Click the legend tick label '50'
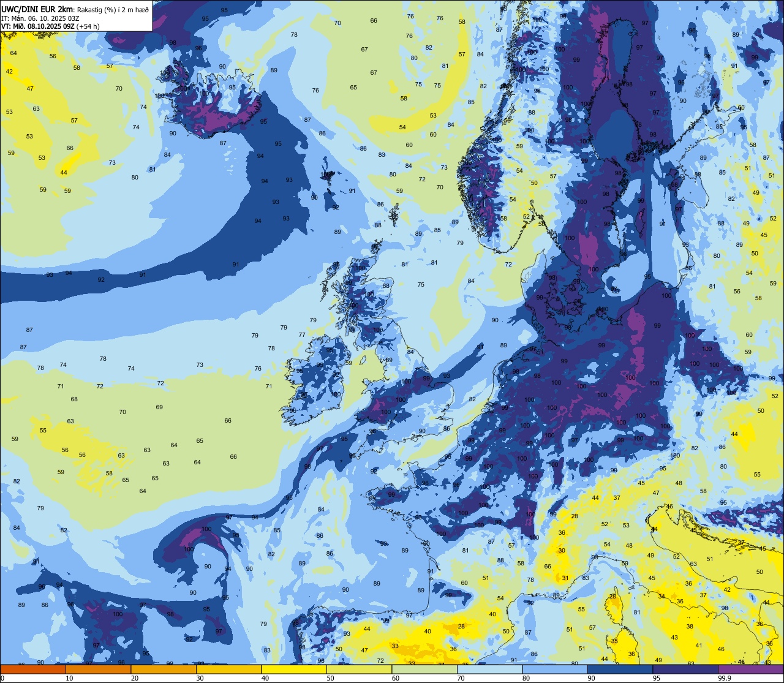Image resolution: width=784 pixels, height=683 pixels. [330, 677]
